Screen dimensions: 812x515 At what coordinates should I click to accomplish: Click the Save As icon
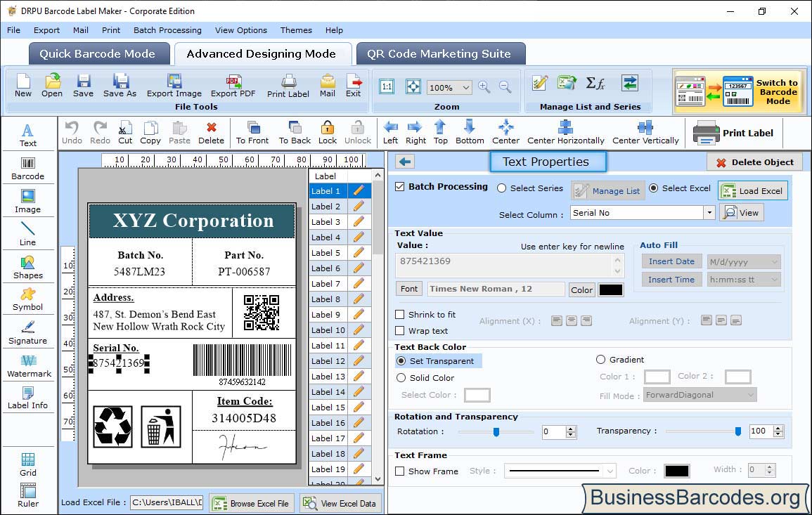point(120,86)
